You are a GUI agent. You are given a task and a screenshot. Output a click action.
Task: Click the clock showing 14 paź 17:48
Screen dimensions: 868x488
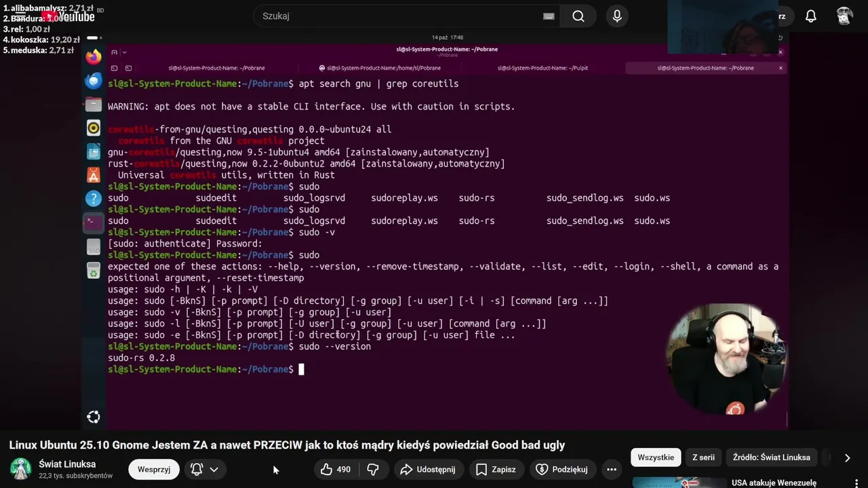pos(448,38)
